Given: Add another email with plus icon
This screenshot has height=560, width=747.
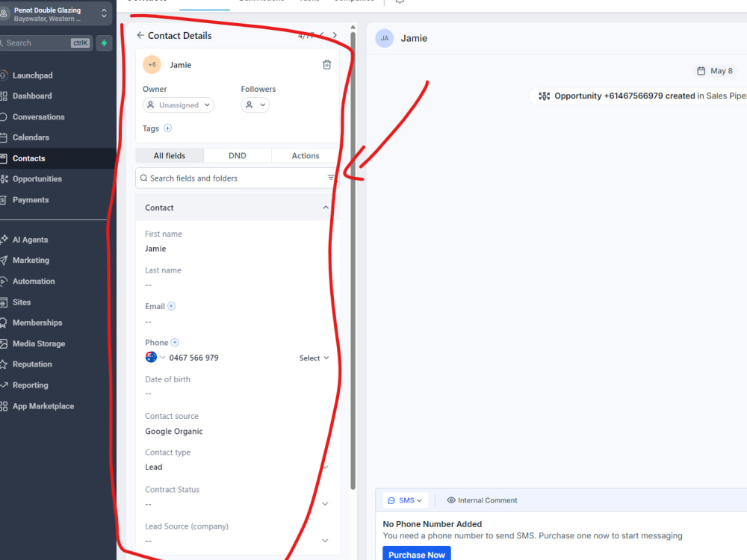Looking at the screenshot, I should click(172, 306).
